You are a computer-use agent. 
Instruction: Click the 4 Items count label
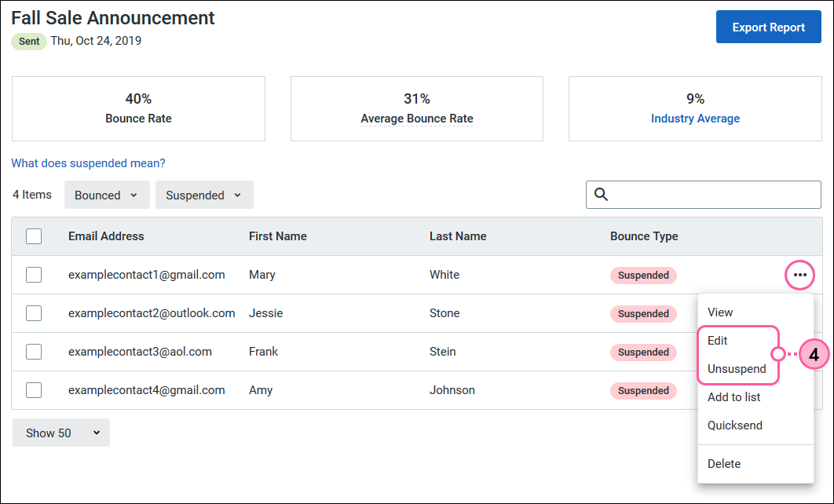click(x=32, y=195)
